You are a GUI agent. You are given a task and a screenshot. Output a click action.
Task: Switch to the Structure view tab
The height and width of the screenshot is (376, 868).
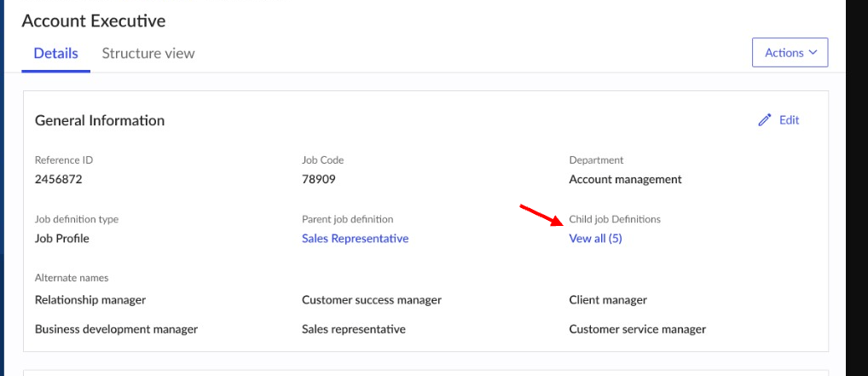(x=148, y=53)
